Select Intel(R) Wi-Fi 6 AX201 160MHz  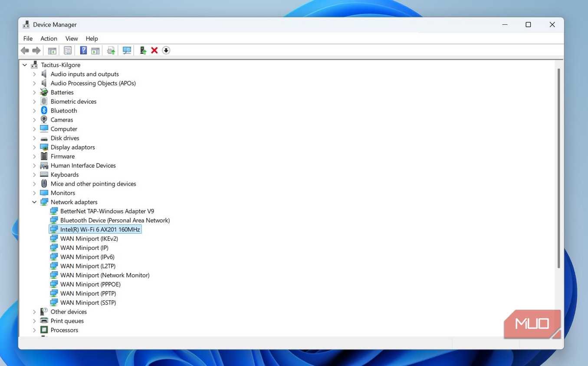click(100, 229)
